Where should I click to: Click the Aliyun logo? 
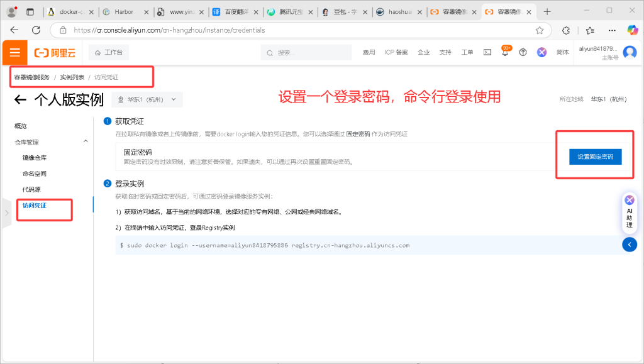tap(55, 53)
